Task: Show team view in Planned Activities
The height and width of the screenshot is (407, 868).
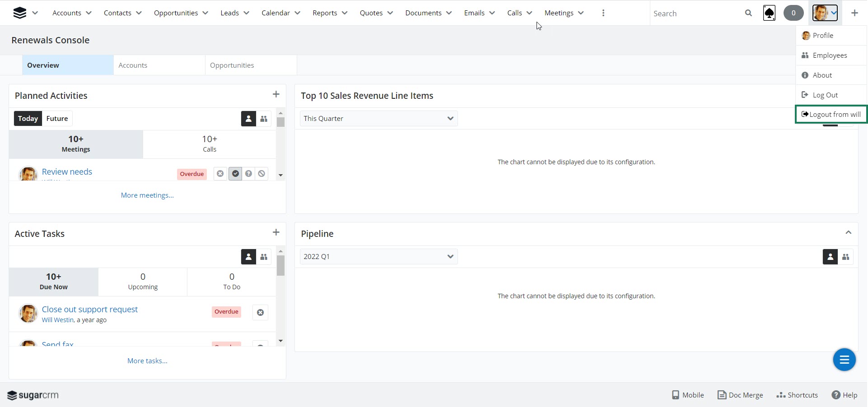Action: coord(264,119)
